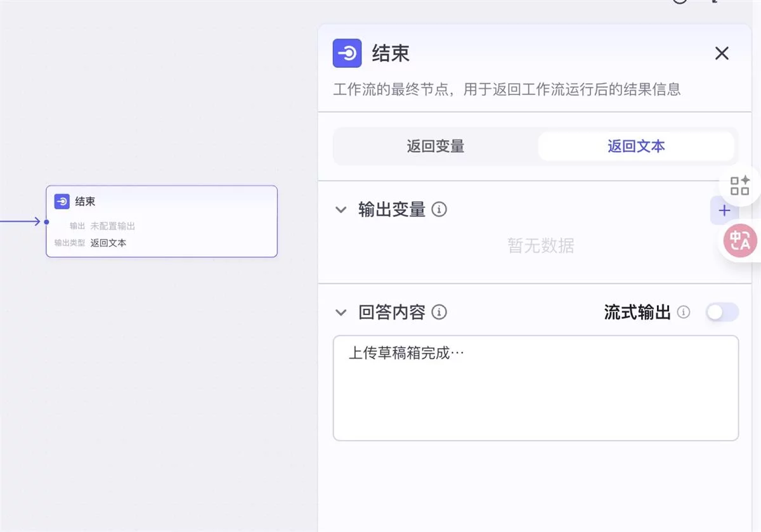This screenshot has width=761, height=532.
Task: Click the 暂无数据 placeholder area
Action: (540, 246)
